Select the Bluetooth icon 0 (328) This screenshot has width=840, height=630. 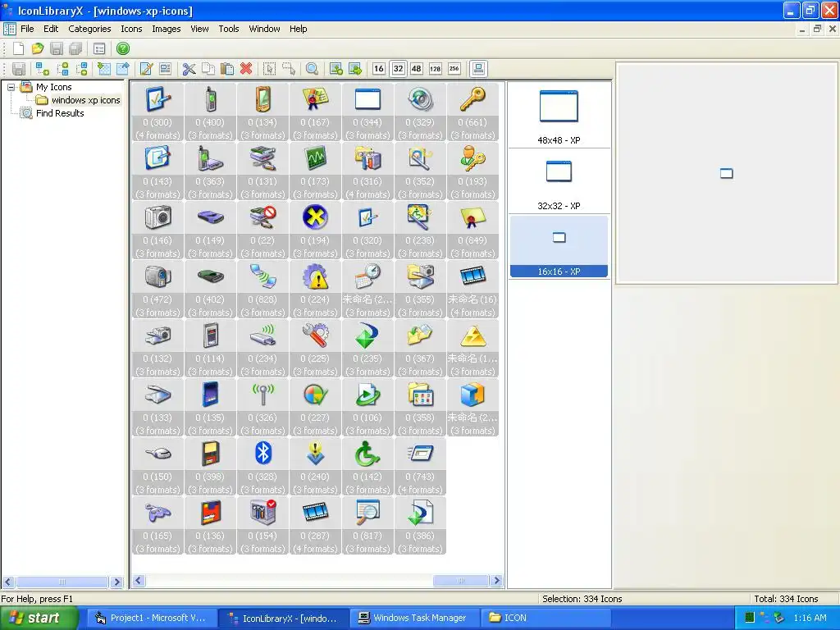click(x=263, y=466)
